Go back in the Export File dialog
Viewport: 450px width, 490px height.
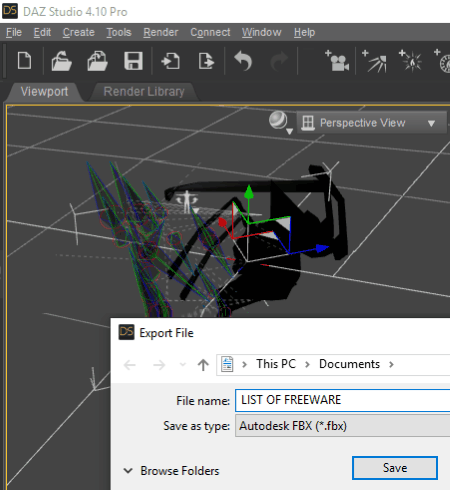tap(130, 365)
